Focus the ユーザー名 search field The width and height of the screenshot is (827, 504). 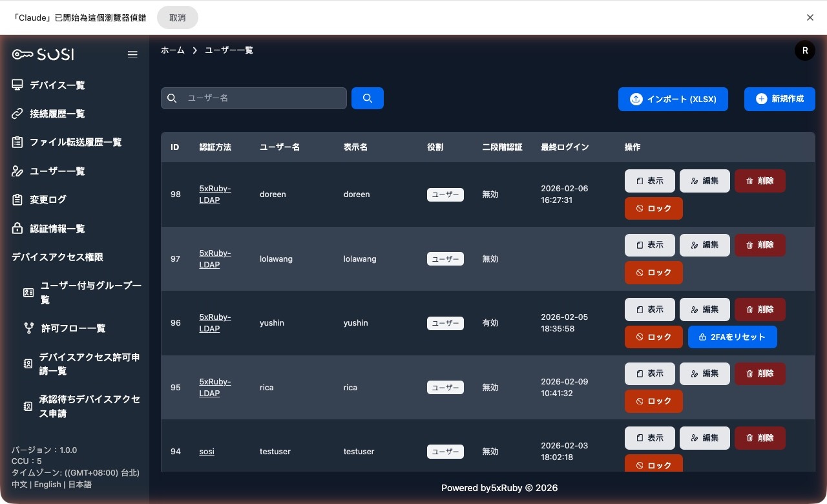(x=262, y=98)
